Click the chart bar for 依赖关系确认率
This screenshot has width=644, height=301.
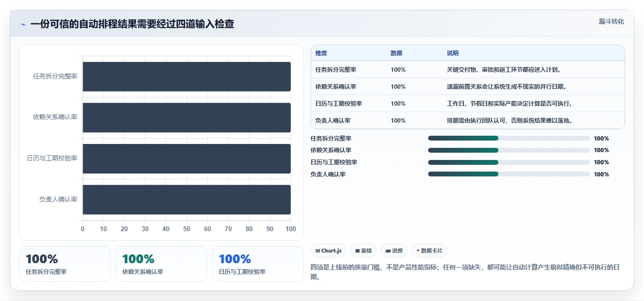pos(187,117)
